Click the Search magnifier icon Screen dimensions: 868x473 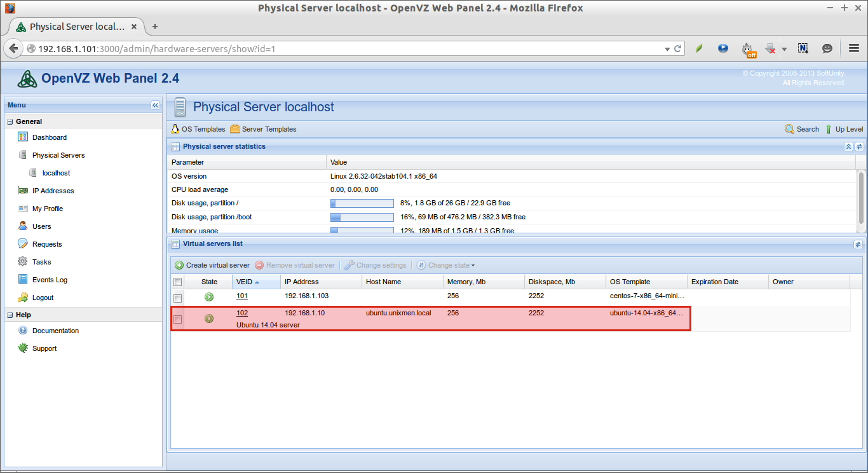coord(789,129)
